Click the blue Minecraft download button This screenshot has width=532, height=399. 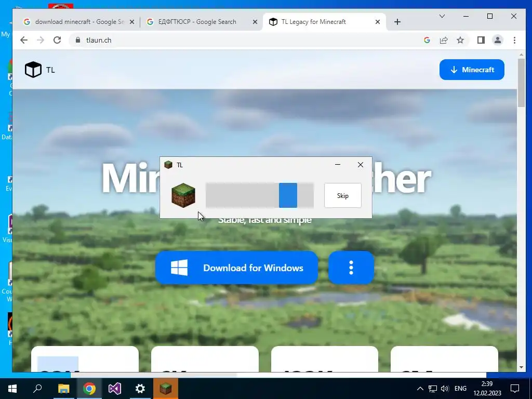pyautogui.click(x=472, y=70)
